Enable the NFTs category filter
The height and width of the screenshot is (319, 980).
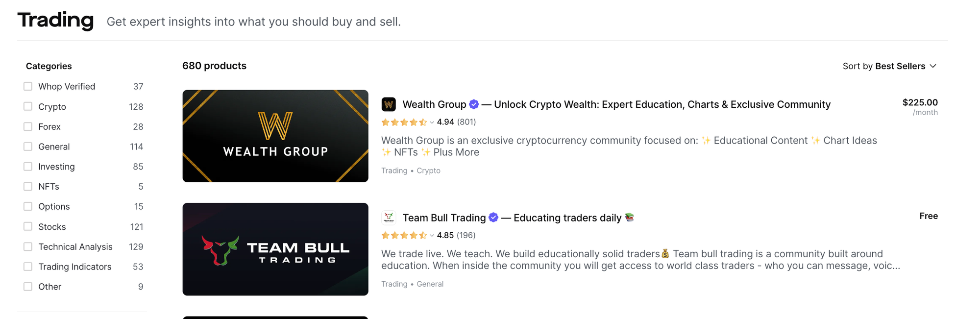click(27, 186)
